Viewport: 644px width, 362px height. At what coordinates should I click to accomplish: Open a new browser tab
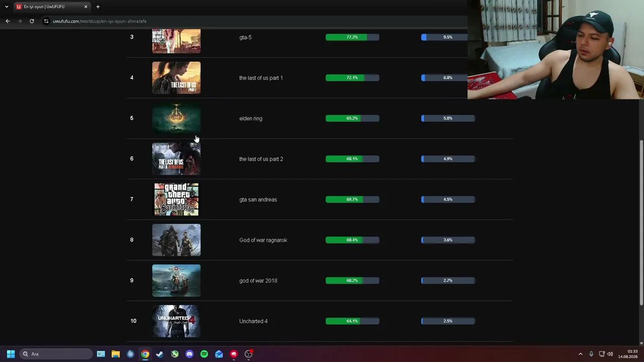[98, 7]
